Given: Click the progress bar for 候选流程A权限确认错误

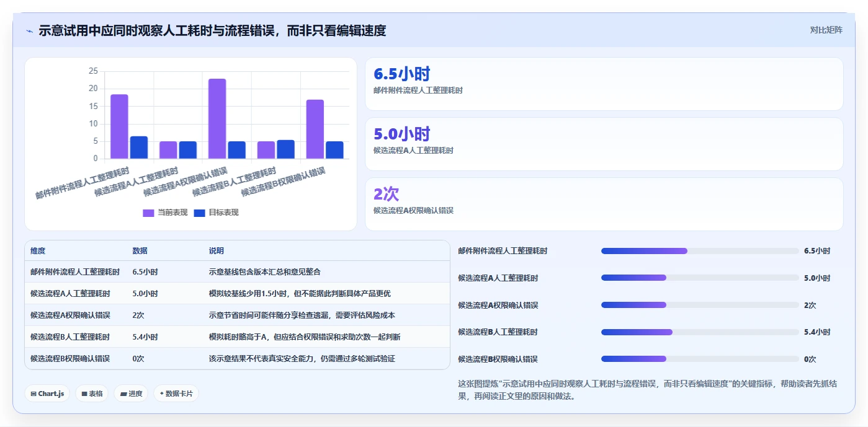Looking at the screenshot, I should click(x=700, y=305).
